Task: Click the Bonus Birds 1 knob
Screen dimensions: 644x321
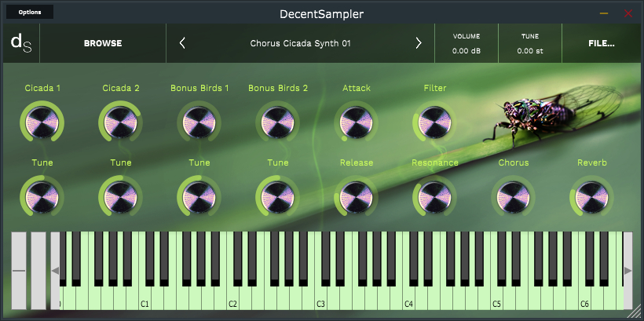Action: click(199, 122)
